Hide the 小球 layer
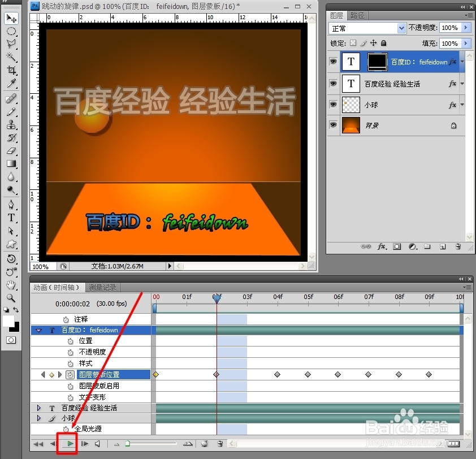The height and width of the screenshot is (459, 476). [x=334, y=105]
